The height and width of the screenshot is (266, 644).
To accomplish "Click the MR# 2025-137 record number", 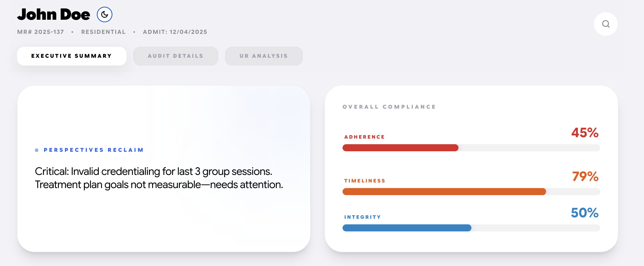I will 41,32.
